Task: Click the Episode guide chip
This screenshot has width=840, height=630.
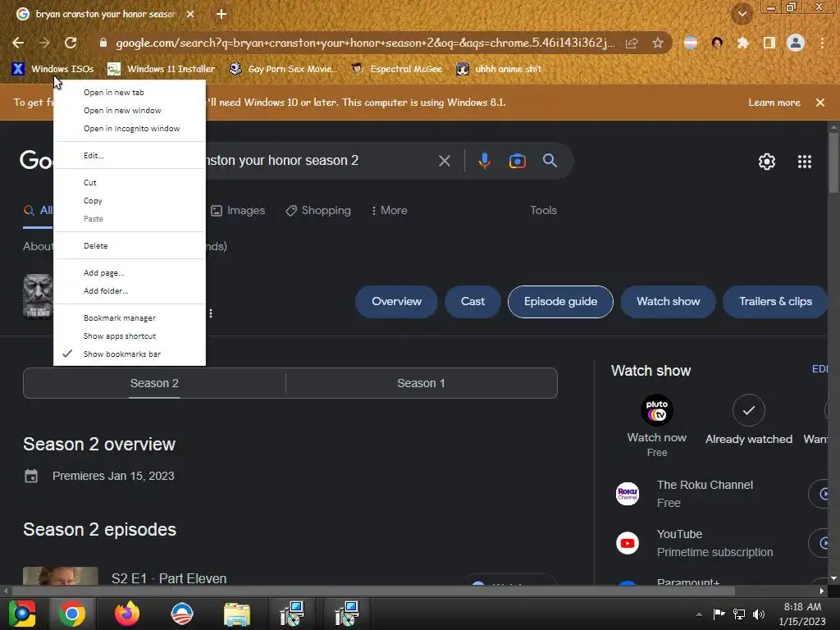Action: 560,302
